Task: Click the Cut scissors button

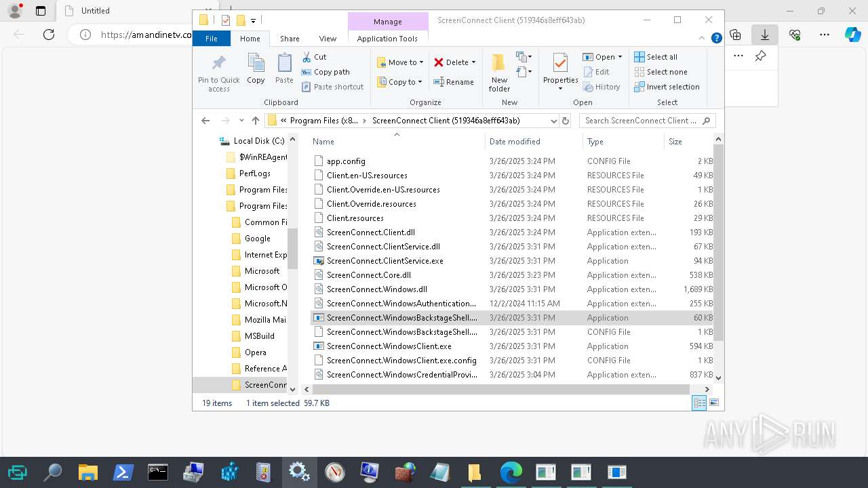Action: click(x=314, y=57)
